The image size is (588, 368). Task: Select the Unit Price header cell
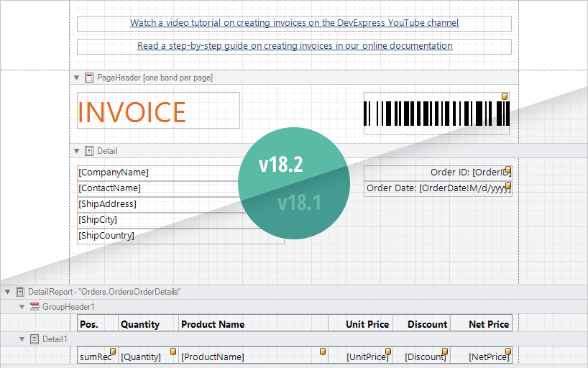click(360, 324)
